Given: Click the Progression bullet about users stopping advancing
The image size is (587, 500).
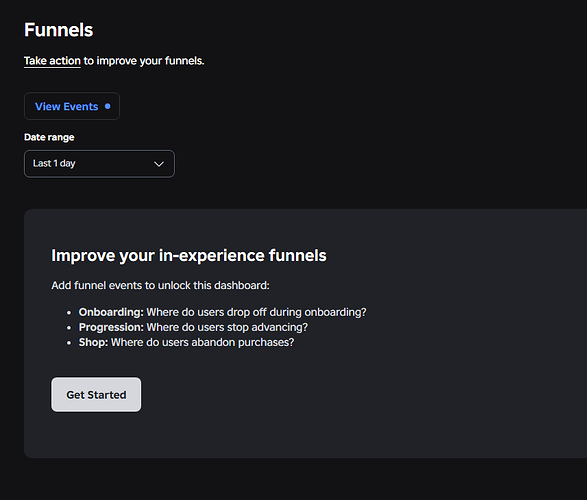Looking at the screenshot, I should [x=193, y=327].
